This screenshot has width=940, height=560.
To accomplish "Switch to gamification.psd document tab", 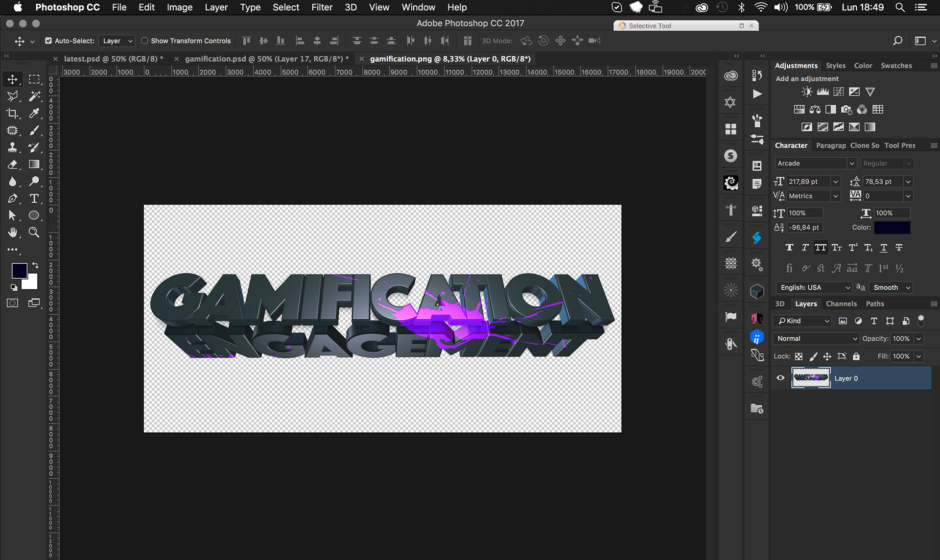I will click(266, 59).
